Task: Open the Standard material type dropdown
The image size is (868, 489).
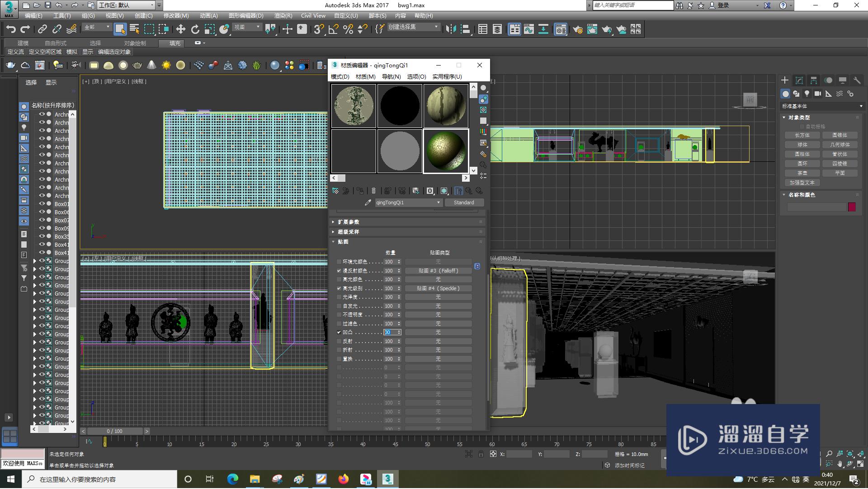Action: pyautogui.click(x=464, y=202)
